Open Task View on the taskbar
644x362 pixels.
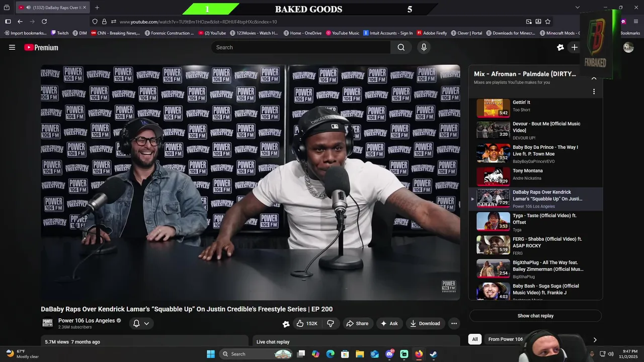[x=301, y=354]
